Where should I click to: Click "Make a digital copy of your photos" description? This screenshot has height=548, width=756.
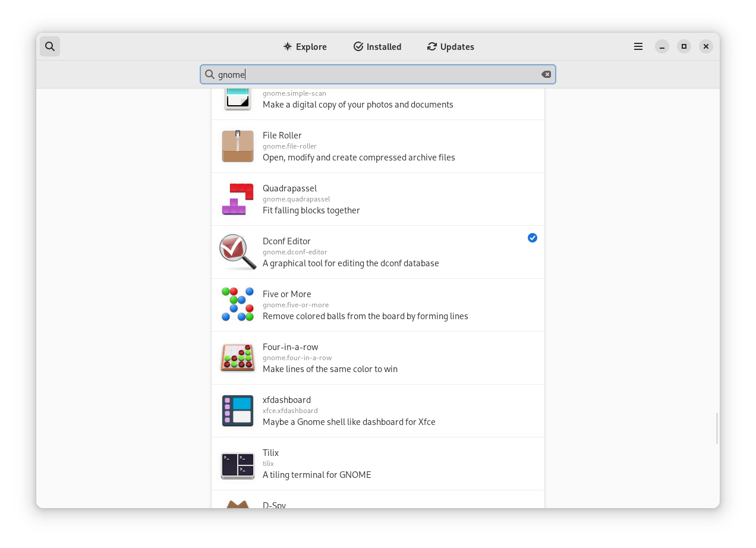(358, 105)
